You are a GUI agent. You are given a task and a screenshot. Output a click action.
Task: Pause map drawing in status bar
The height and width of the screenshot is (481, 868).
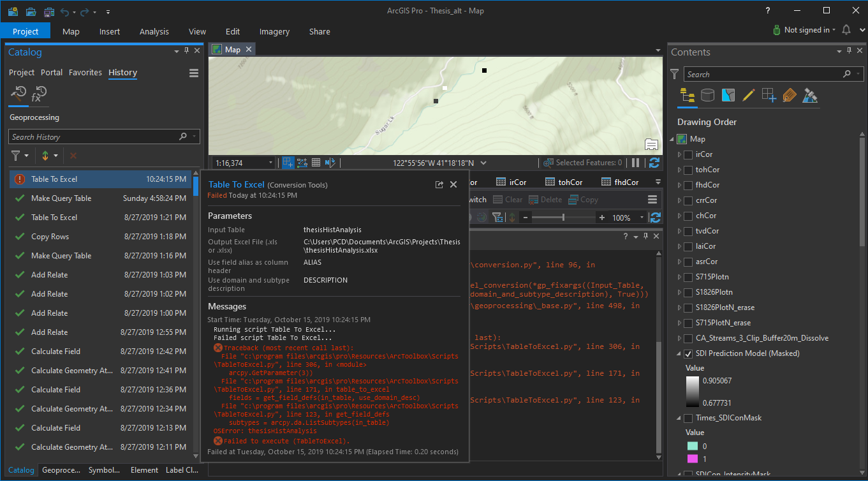(x=635, y=163)
